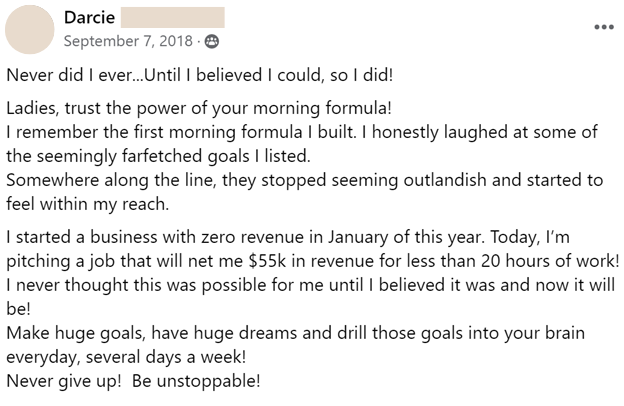
Task: Click the line starting "Make huge goals, have huge dreams"
Action: click(296, 333)
